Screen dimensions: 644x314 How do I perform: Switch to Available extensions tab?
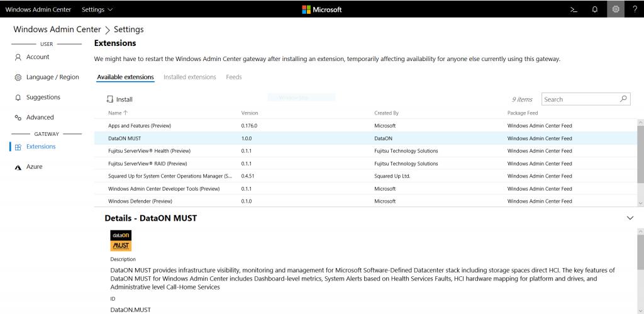(125, 77)
